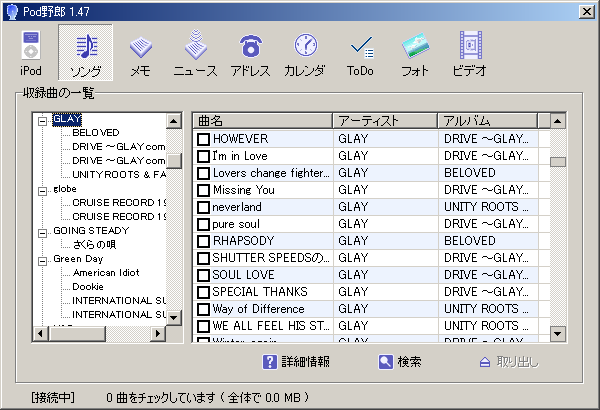Click the 取り出し eject button
Viewport: 600px width, 410px height.
[x=509, y=362]
